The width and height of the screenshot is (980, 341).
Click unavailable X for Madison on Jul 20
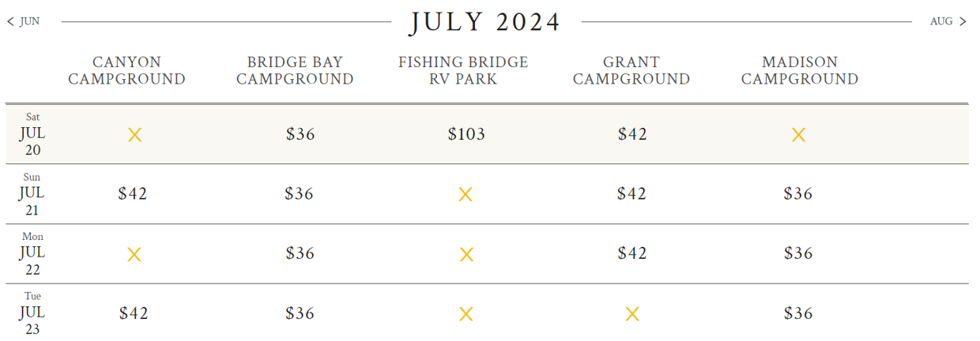point(798,135)
